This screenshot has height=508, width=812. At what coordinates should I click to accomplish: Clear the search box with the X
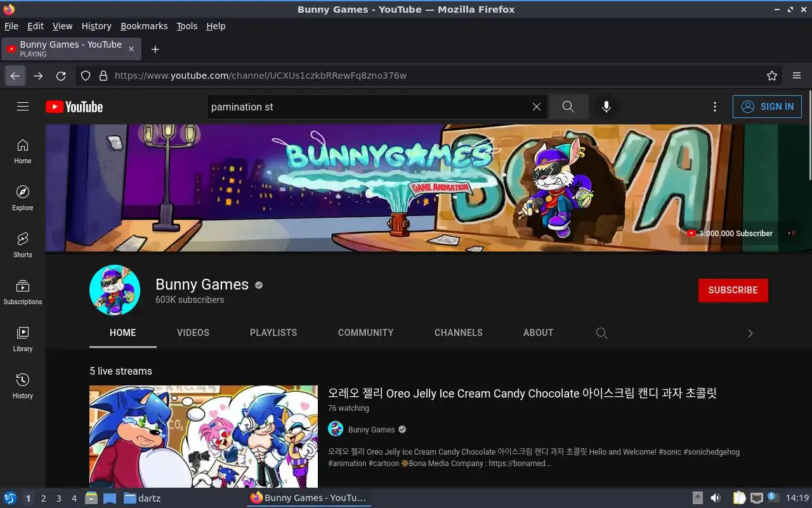(x=537, y=107)
